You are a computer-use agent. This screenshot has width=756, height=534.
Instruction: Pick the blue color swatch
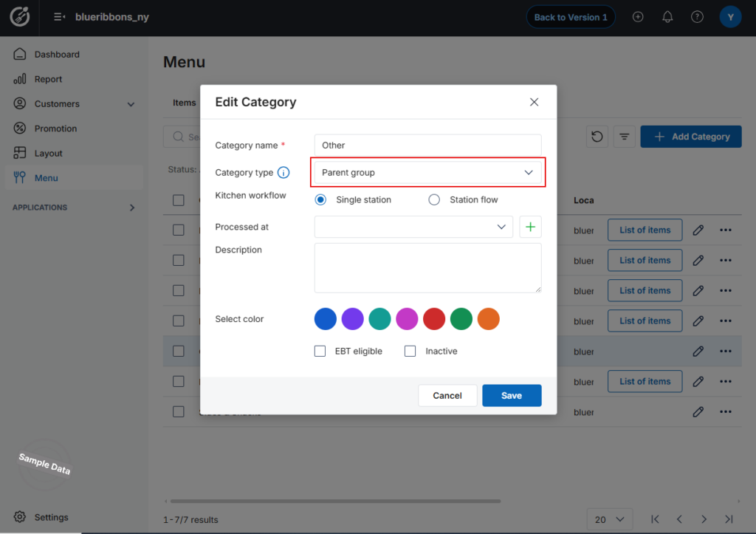326,319
